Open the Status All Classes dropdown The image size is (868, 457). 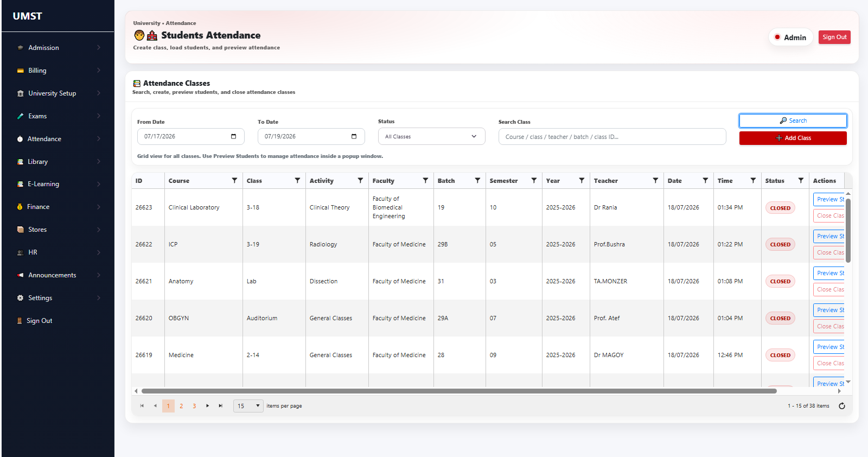tap(431, 137)
